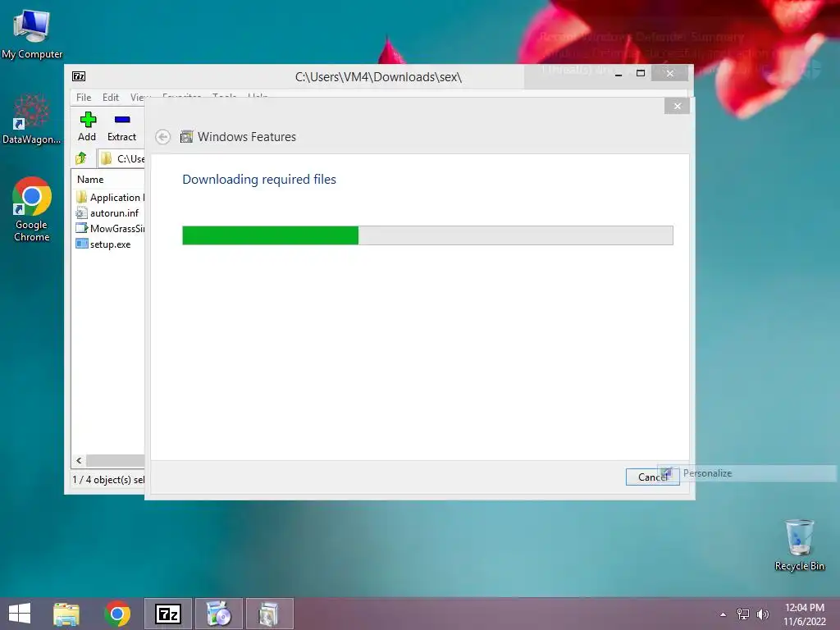Click the Windows Start button
Screen dimensions: 840x630
click(x=20, y=614)
